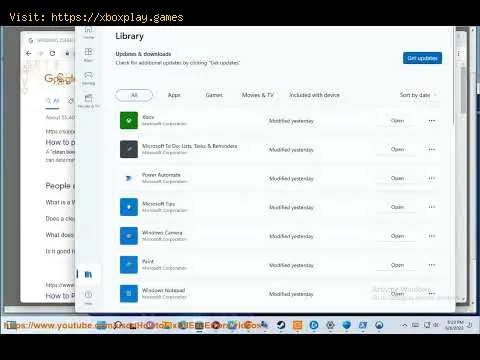Click the Xbox app icon
Screen dimensions: 480x360
129,120
